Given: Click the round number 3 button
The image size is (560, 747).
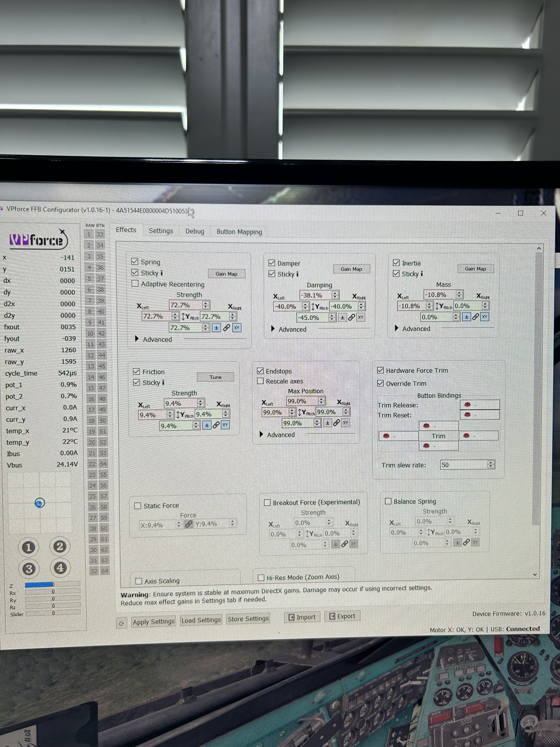Looking at the screenshot, I should 29,569.
